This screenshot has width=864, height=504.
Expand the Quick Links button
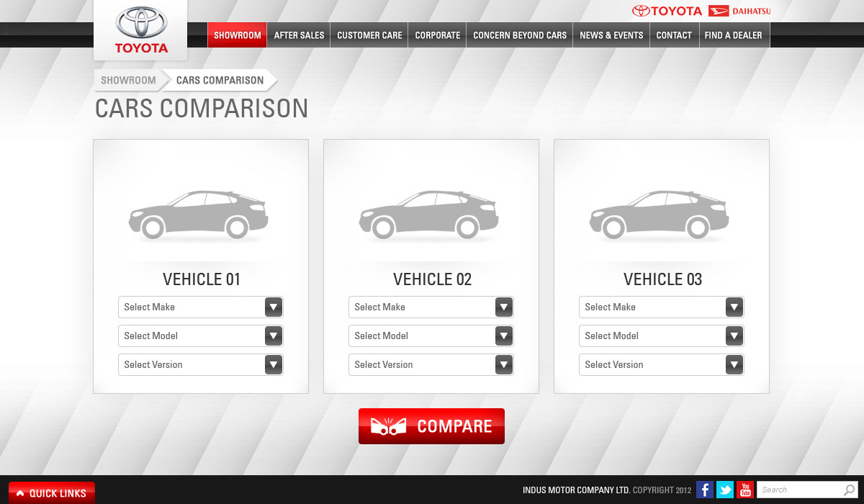(52, 493)
